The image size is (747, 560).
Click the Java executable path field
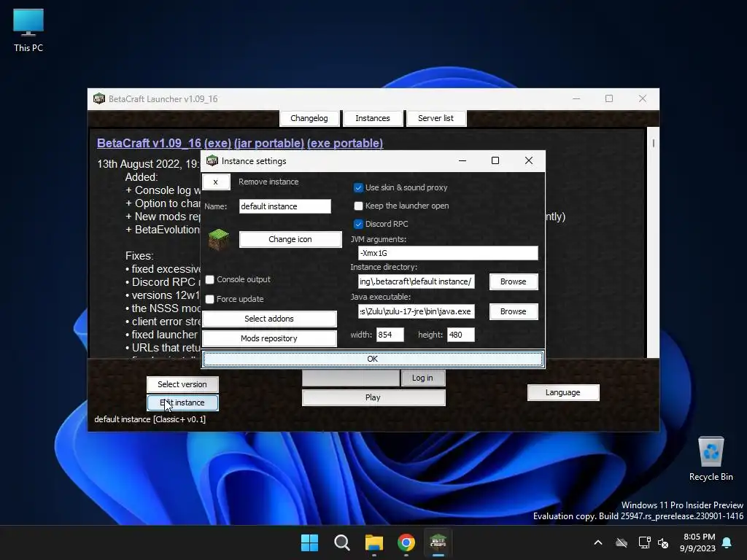pyautogui.click(x=416, y=311)
